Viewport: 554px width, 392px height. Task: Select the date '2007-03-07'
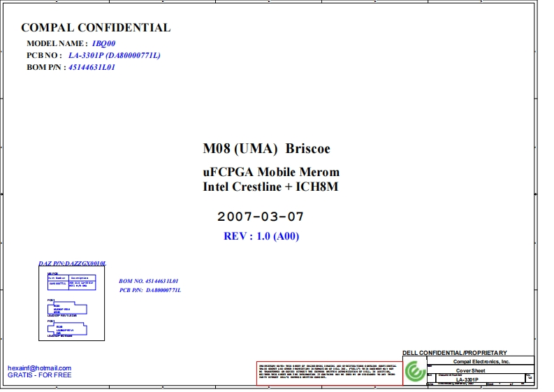point(261,217)
